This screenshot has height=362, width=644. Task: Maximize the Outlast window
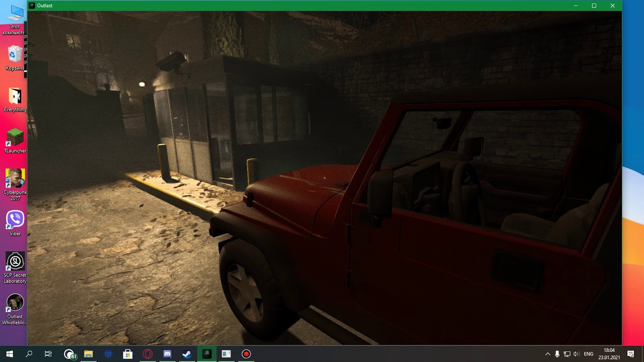(594, 6)
